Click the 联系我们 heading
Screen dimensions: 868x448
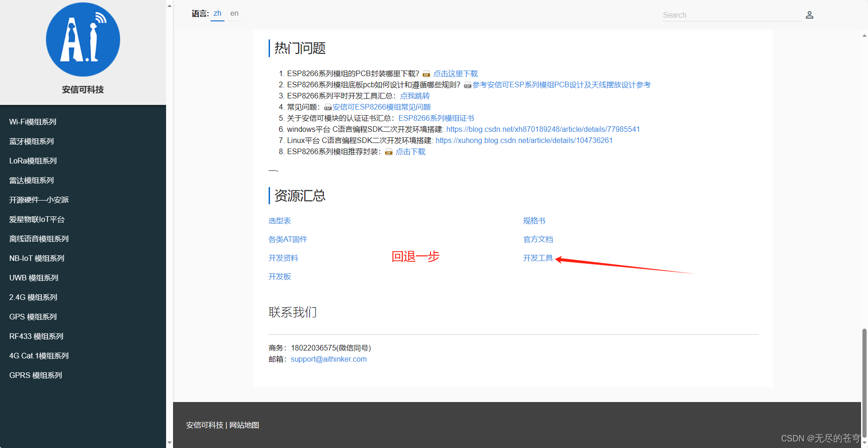pos(293,312)
